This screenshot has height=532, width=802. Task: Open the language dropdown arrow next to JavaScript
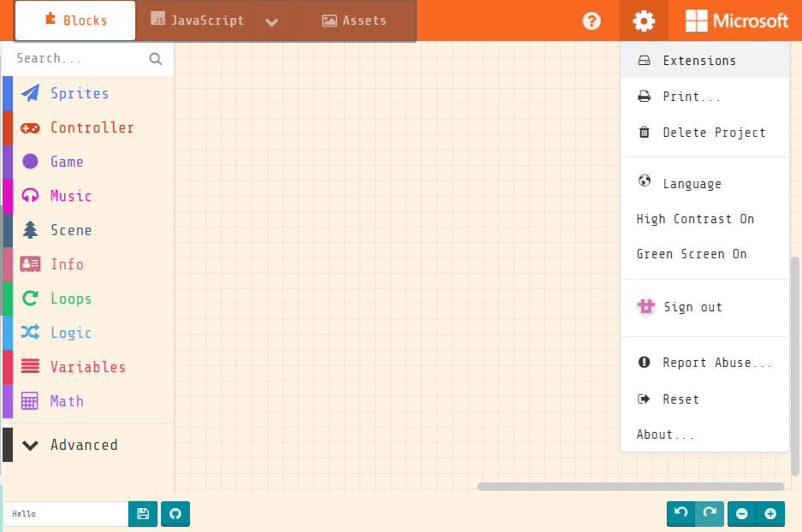272,21
